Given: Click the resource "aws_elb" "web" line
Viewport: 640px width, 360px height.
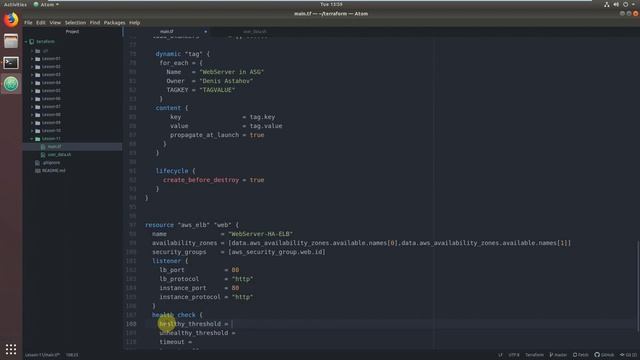Looking at the screenshot, I should pyautogui.click(x=192, y=225).
